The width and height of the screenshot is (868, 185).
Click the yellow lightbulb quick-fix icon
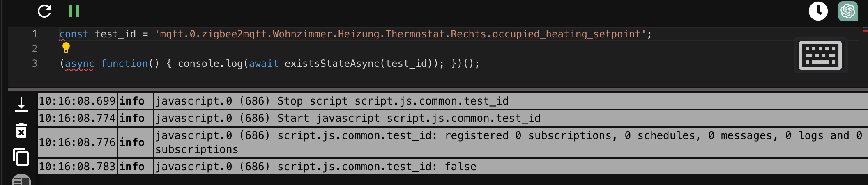coord(66,48)
